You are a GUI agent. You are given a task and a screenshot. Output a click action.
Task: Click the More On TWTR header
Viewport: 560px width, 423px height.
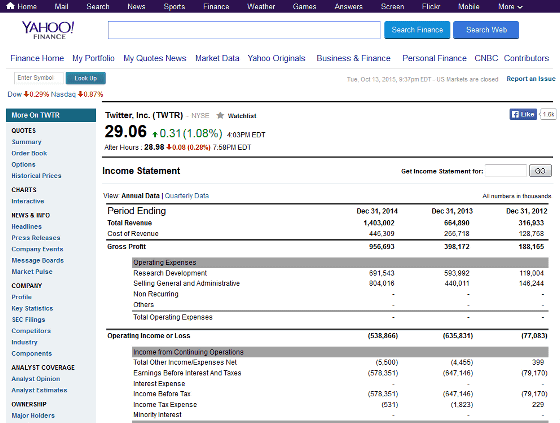pyautogui.click(x=51, y=115)
